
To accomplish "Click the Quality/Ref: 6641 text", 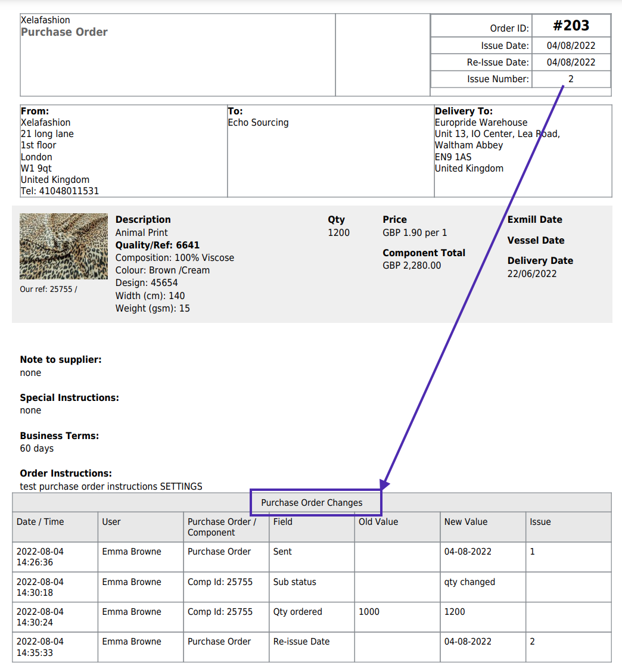I will 157,245.
